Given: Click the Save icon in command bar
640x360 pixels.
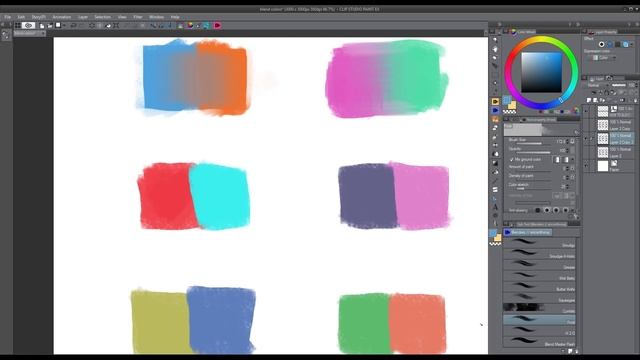Looking at the screenshot, I should point(58,25).
